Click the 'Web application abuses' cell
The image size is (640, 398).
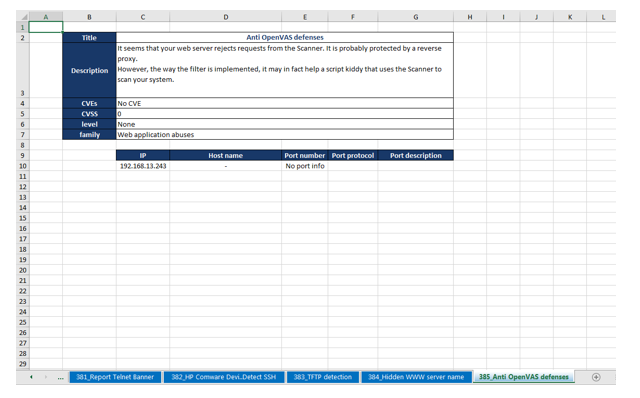coord(284,134)
